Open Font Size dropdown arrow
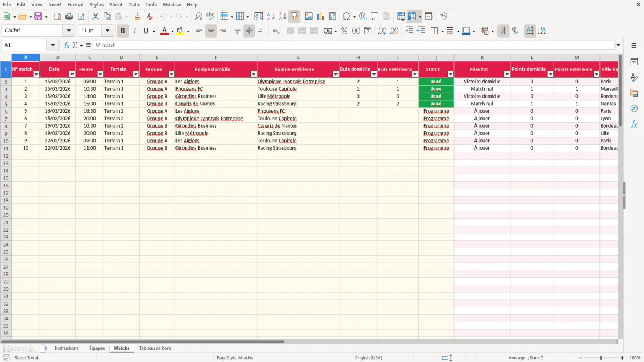The width and height of the screenshot is (644, 362). [107, 31]
